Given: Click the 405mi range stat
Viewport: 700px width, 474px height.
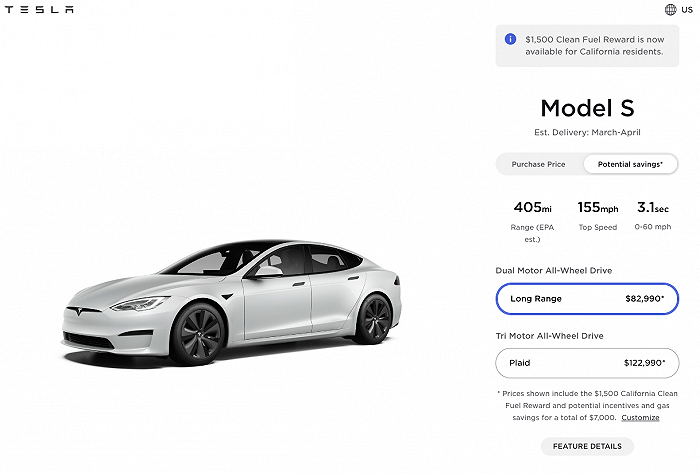Looking at the screenshot, I should tap(532, 220).
